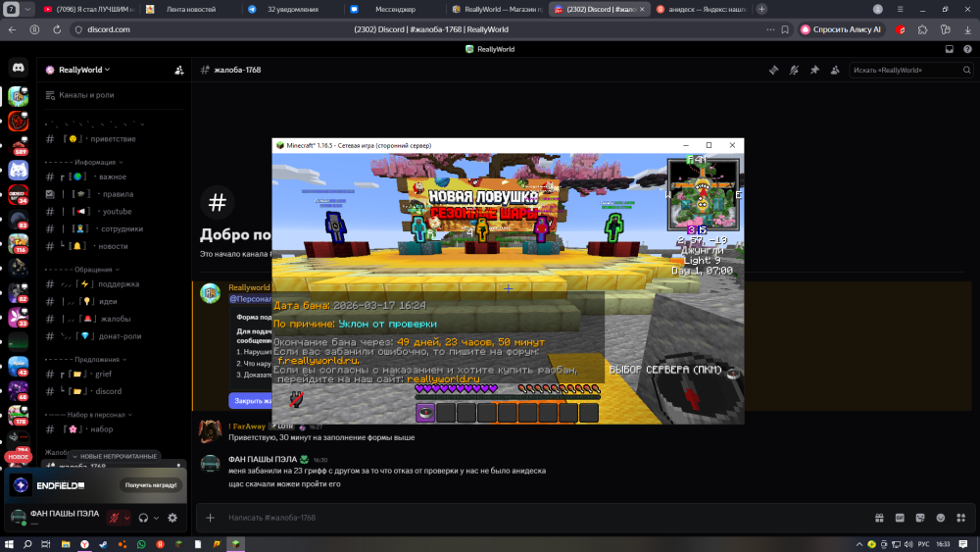Image resolution: width=980 pixels, height=552 pixels.
Task: Click Закрыть жалобу button in bot message
Action: [251, 401]
